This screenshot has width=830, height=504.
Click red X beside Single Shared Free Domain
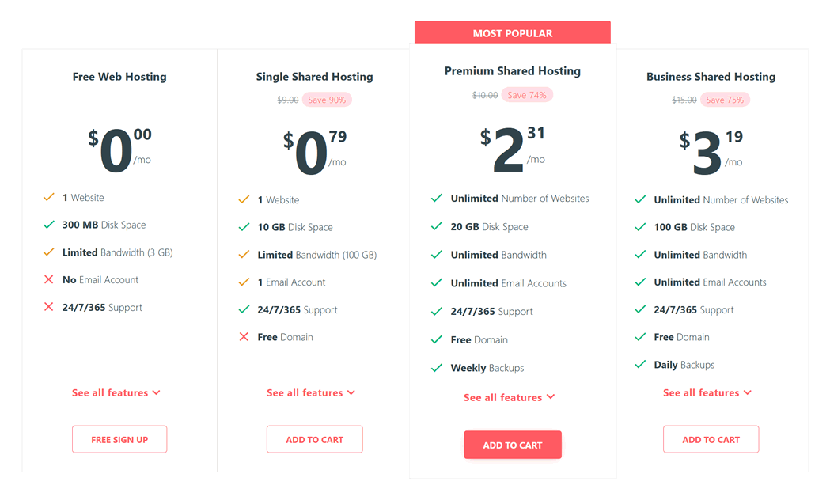pyautogui.click(x=244, y=337)
